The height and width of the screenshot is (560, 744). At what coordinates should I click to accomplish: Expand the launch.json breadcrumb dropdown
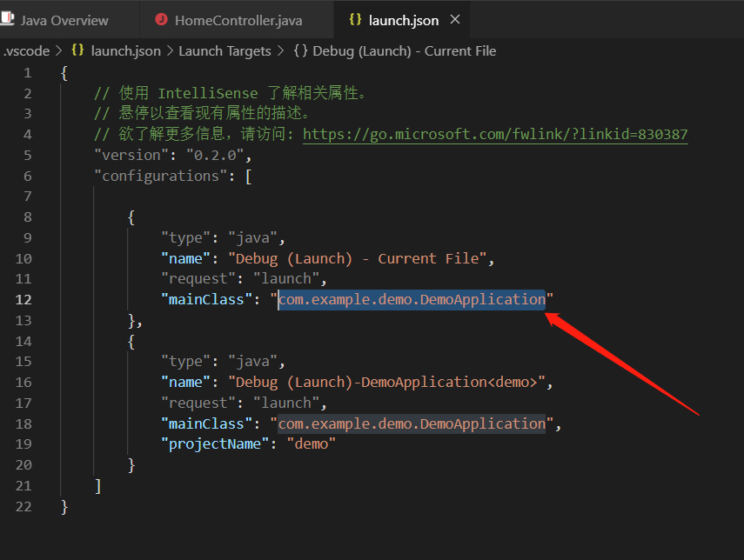[124, 50]
